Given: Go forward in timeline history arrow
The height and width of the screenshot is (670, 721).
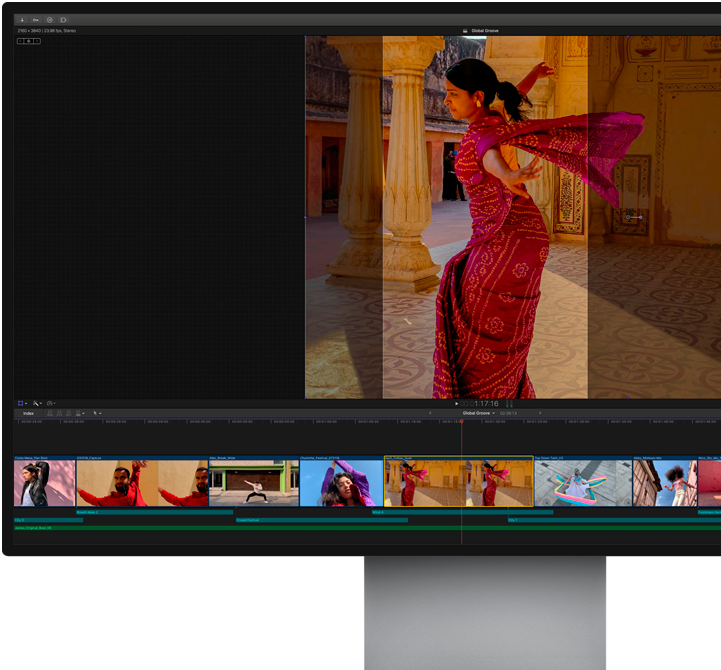Looking at the screenshot, I should [x=540, y=413].
